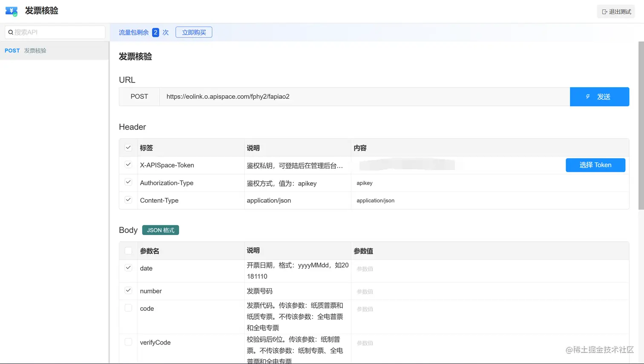Click the 标签 column header
The width and height of the screenshot is (644, 364).
click(146, 148)
